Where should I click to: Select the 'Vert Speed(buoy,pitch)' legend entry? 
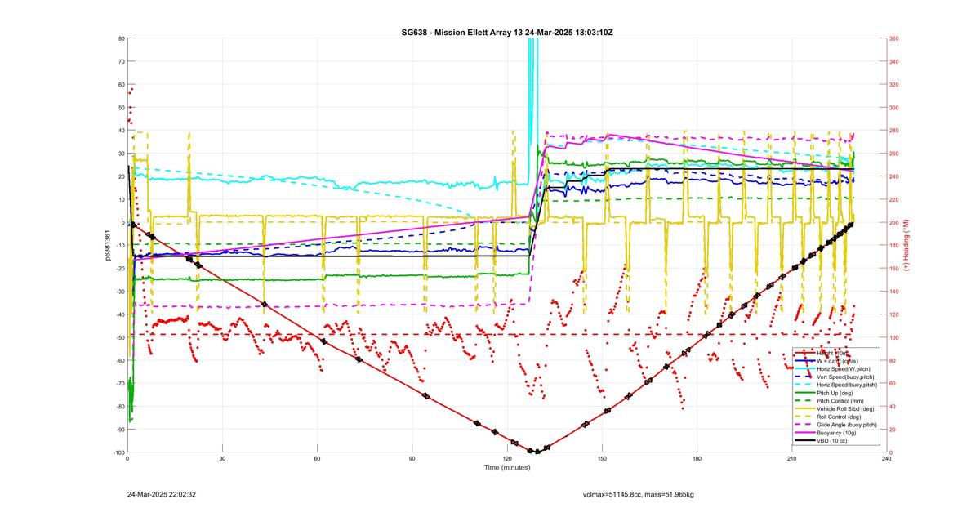(834, 377)
